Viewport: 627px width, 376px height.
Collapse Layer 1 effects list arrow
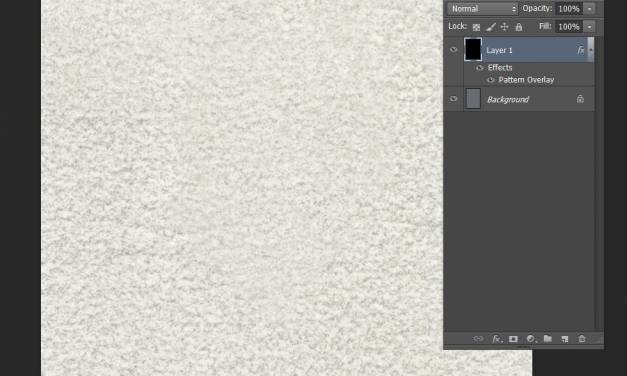pos(591,49)
